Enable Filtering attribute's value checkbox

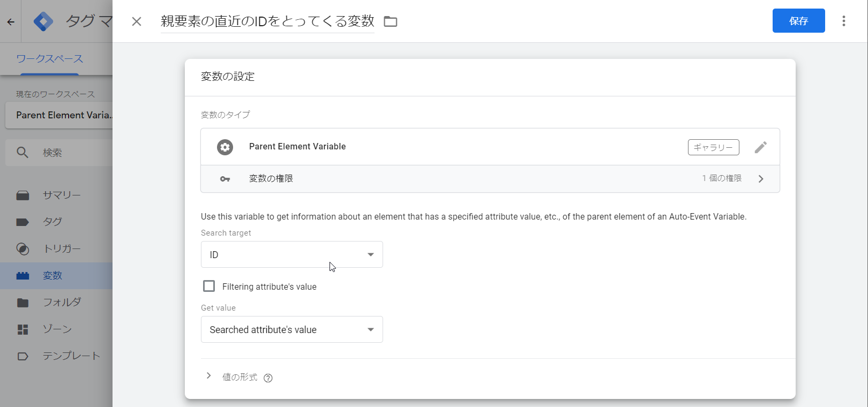209,286
